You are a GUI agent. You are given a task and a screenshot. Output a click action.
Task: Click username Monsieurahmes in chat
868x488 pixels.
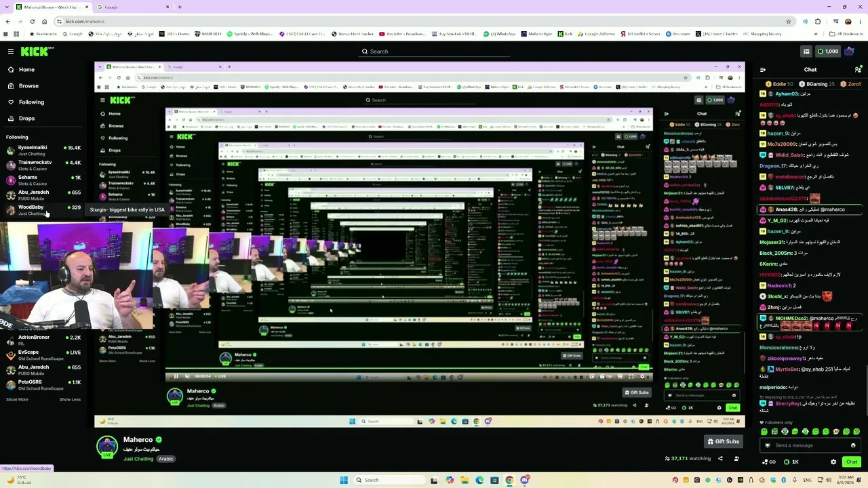[779, 348]
